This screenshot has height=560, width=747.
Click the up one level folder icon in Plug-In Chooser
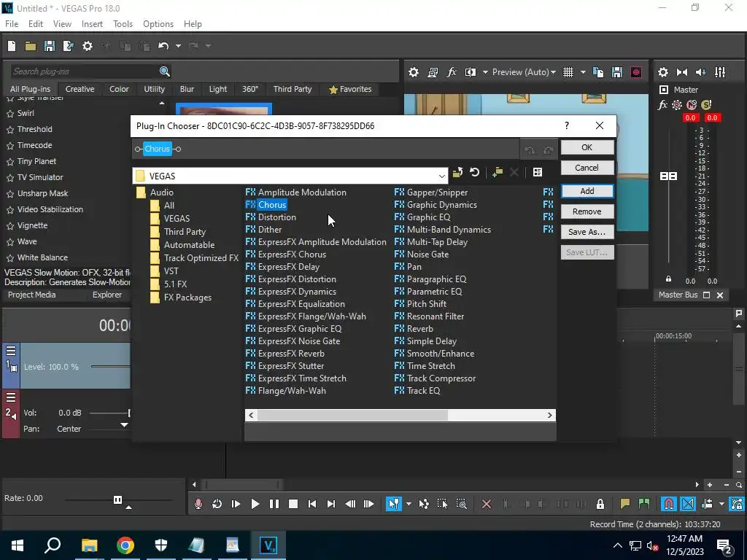[x=457, y=172]
